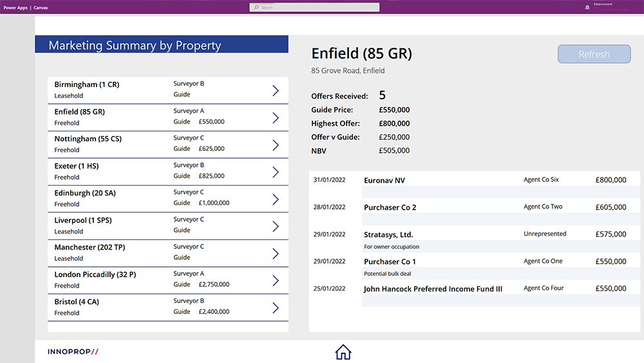644x363 pixels.
Task: Click the 25/01/2022 offer date
Action: [x=329, y=288]
